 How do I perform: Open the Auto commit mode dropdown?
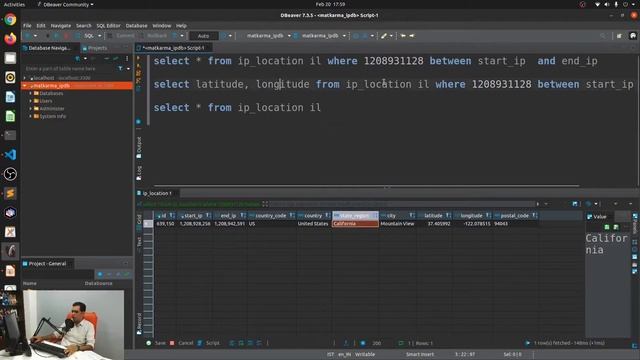coord(204,36)
